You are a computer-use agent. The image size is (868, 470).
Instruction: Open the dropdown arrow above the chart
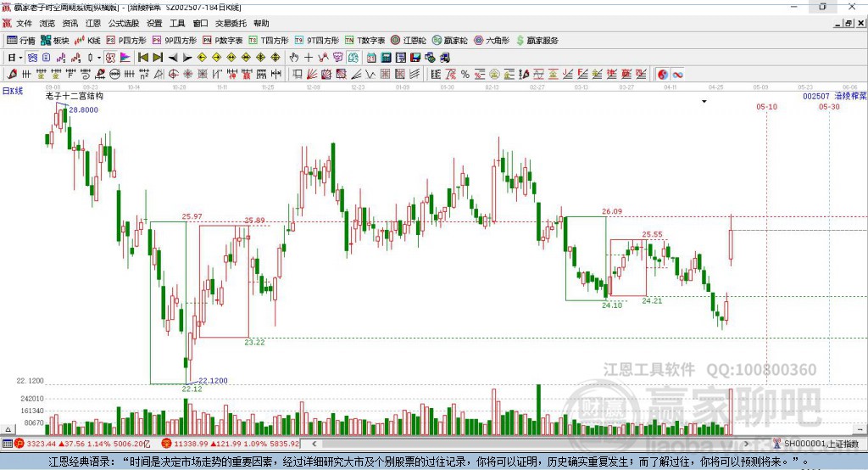pos(704,102)
